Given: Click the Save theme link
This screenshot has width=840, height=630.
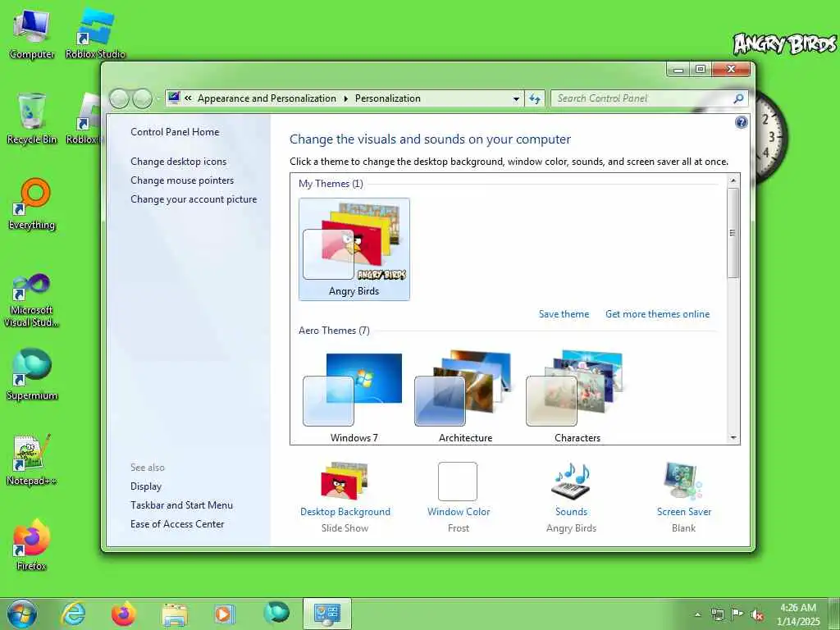Looking at the screenshot, I should point(564,314).
